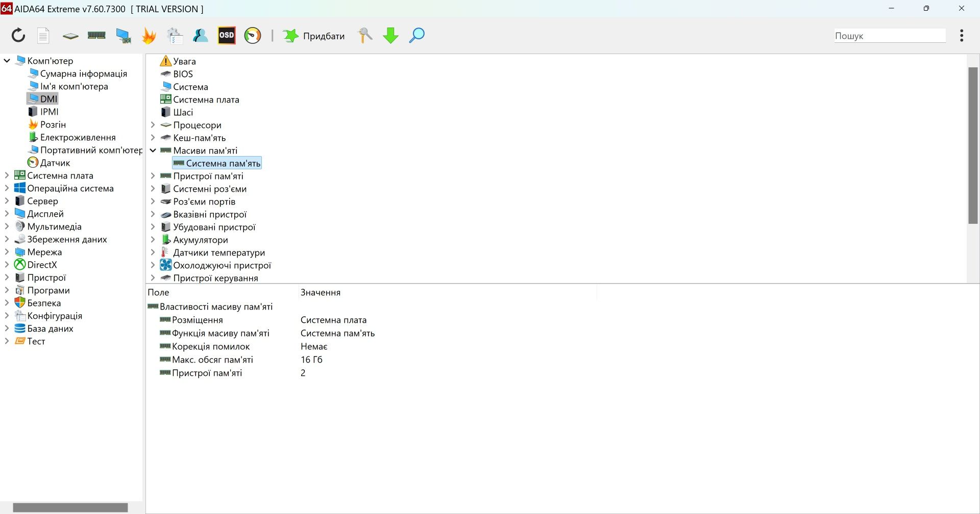Click the user profile toolbar icon
Screen dimensions: 980x514
(201, 35)
